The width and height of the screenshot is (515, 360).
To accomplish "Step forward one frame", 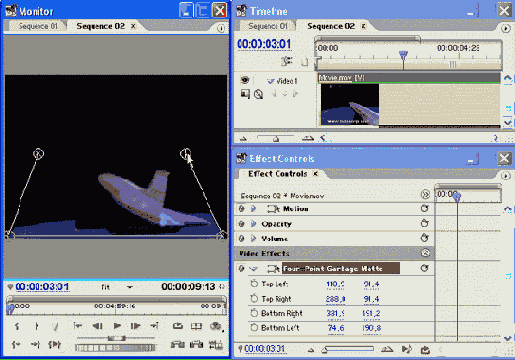I will 136,326.
